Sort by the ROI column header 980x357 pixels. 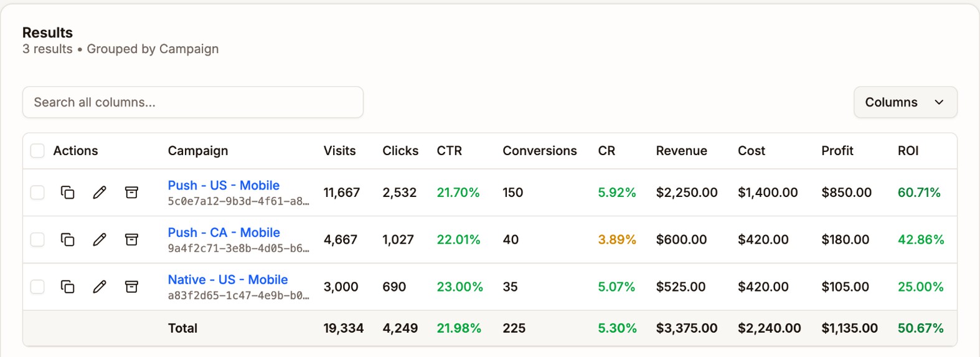tap(908, 151)
